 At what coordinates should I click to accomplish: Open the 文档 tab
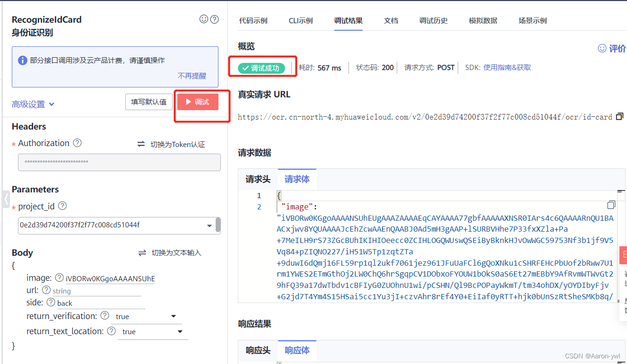point(391,20)
